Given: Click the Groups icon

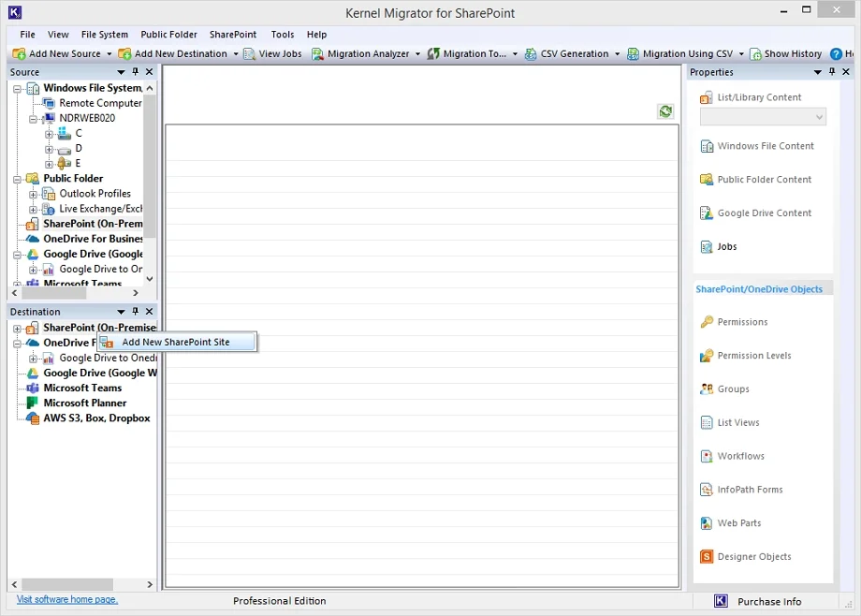Looking at the screenshot, I should click(707, 389).
